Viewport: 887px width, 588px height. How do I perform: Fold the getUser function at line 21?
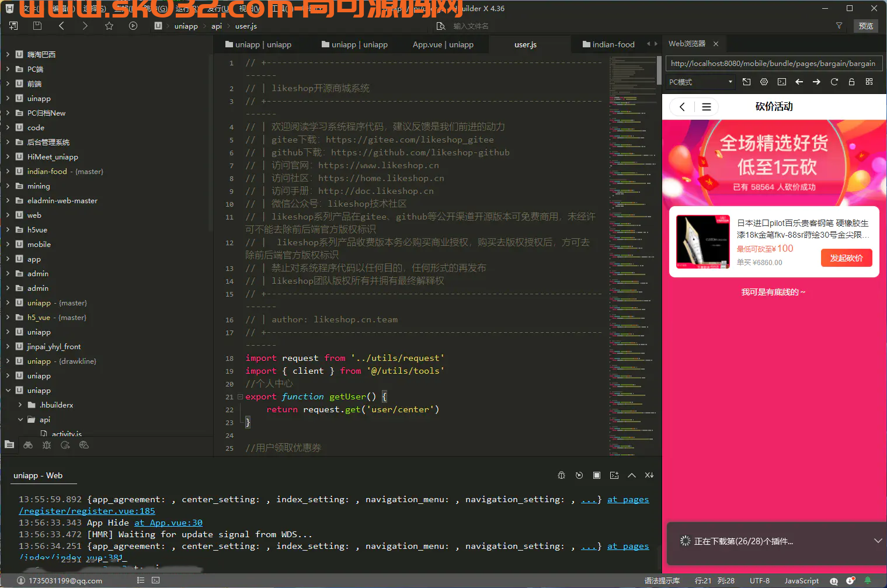[240, 396]
